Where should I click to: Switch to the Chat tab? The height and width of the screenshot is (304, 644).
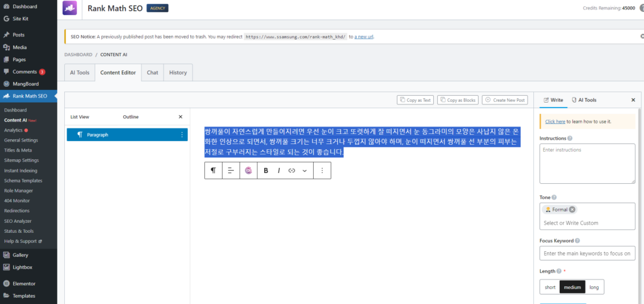coord(152,72)
